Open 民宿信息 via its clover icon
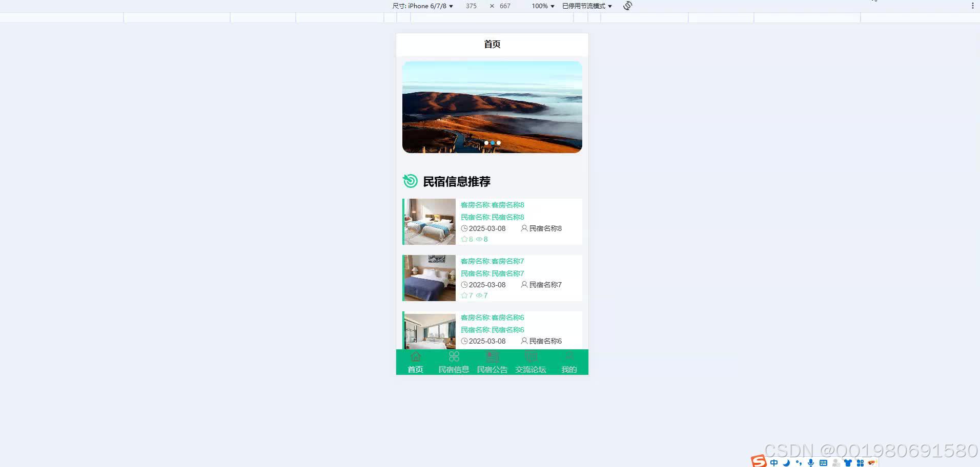 click(x=454, y=356)
